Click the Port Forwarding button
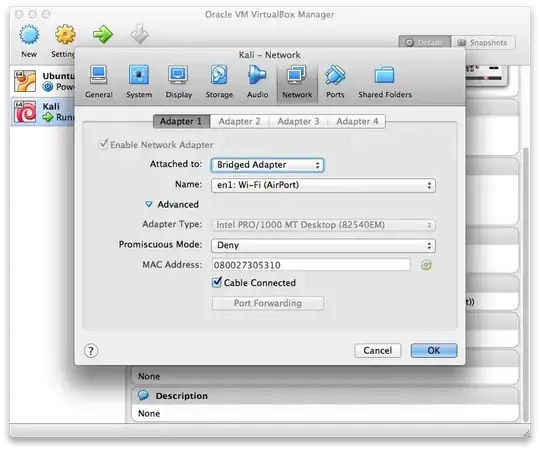This screenshot has height=451, width=540. click(x=268, y=303)
